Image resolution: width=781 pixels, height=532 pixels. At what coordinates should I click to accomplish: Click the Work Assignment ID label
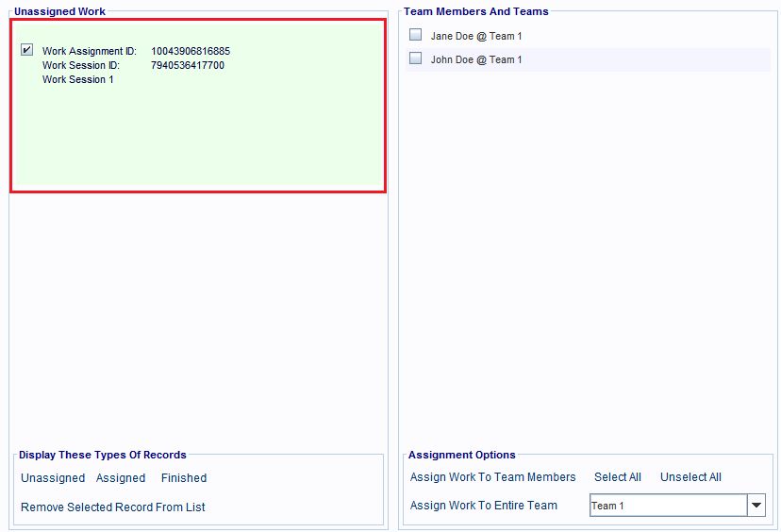tap(90, 51)
